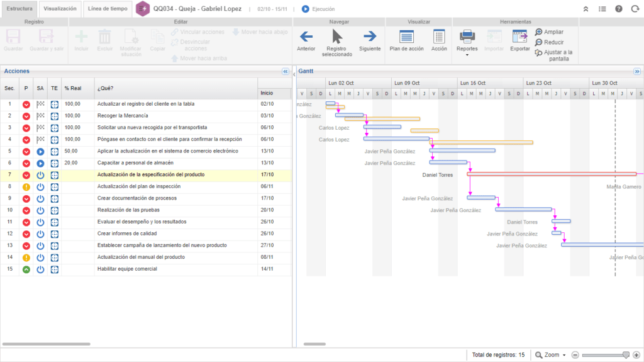Click Reducir magnifier icon

coord(539,42)
